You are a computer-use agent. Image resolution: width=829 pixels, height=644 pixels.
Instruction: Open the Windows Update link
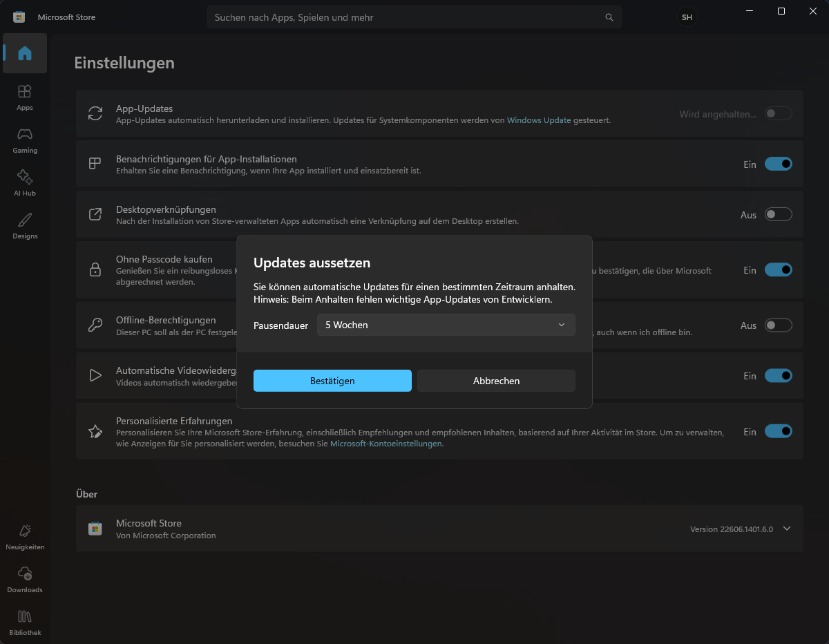[x=539, y=120]
